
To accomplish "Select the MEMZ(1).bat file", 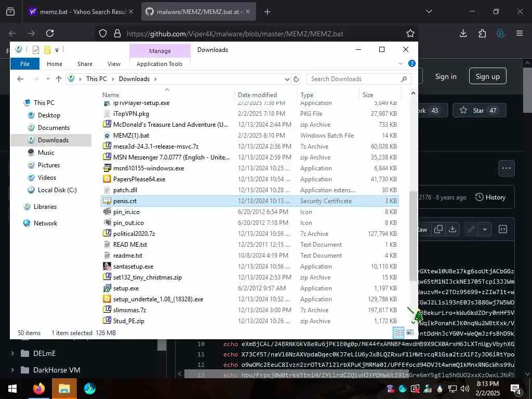I will (250, 136).
